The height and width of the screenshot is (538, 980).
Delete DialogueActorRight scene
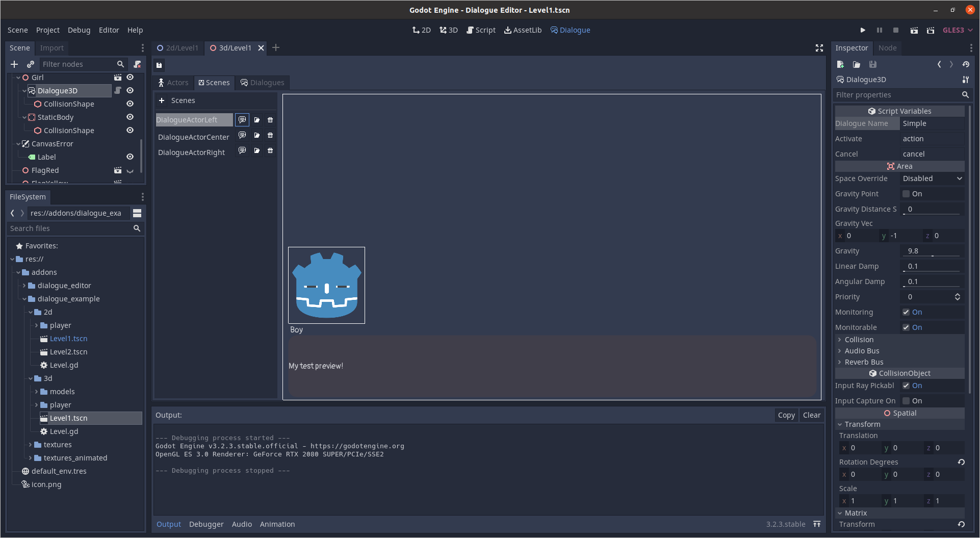(270, 150)
